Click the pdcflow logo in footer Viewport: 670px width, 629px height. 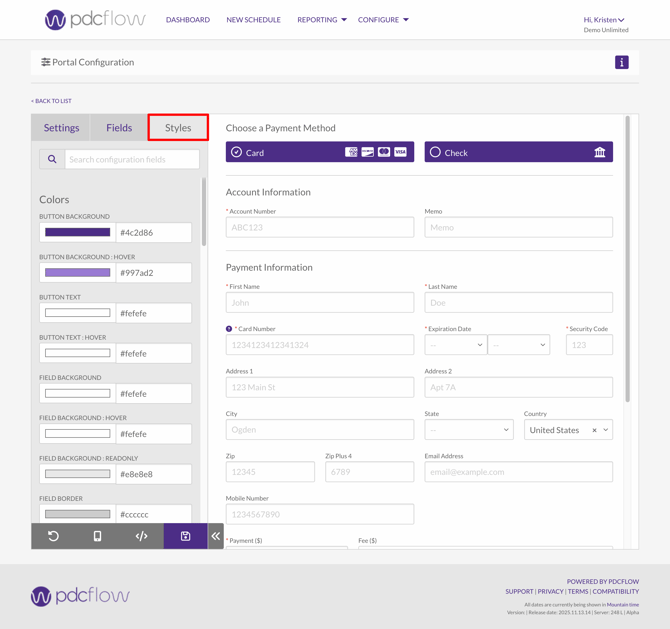click(80, 596)
